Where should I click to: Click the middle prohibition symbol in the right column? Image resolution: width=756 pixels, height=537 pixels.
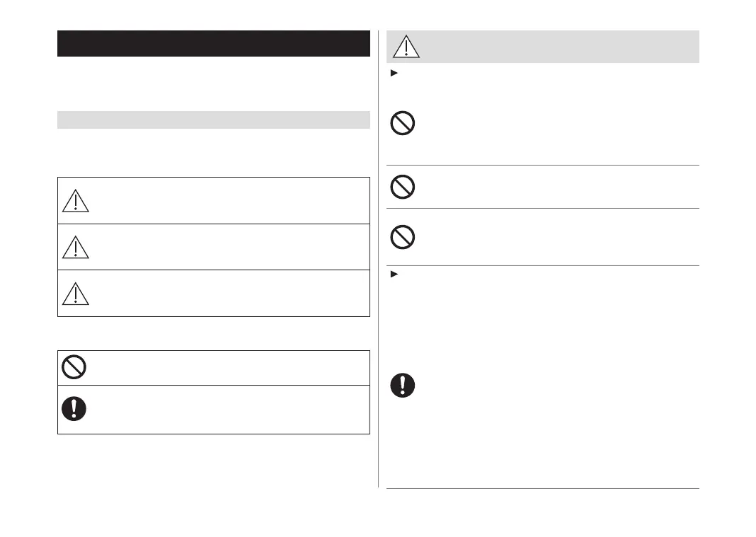point(403,186)
